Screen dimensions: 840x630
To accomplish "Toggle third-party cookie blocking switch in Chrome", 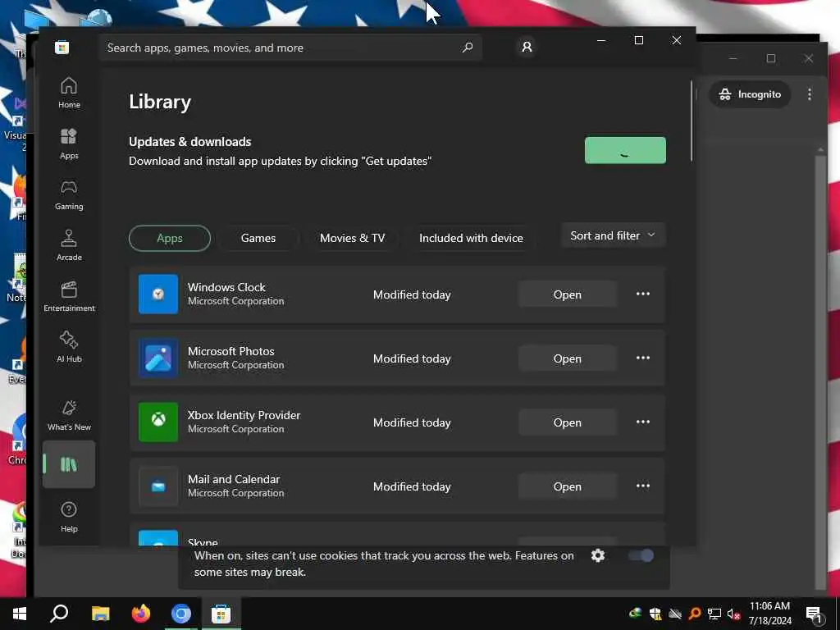I will (641, 555).
